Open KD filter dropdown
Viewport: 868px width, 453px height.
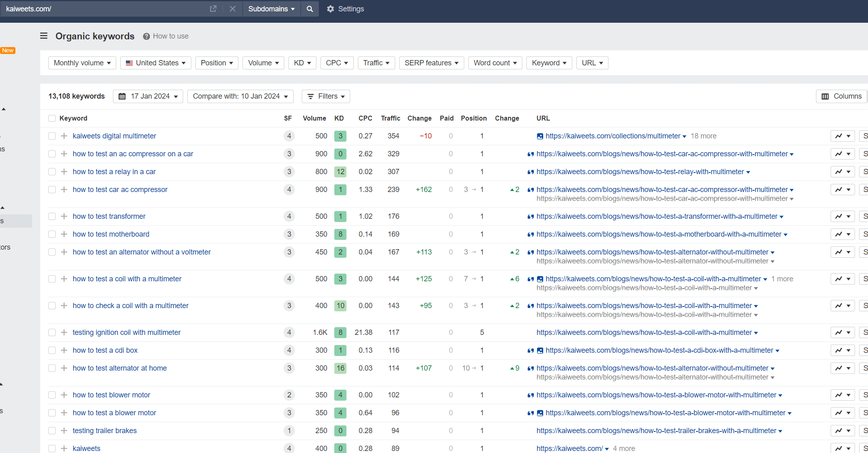tap(302, 63)
